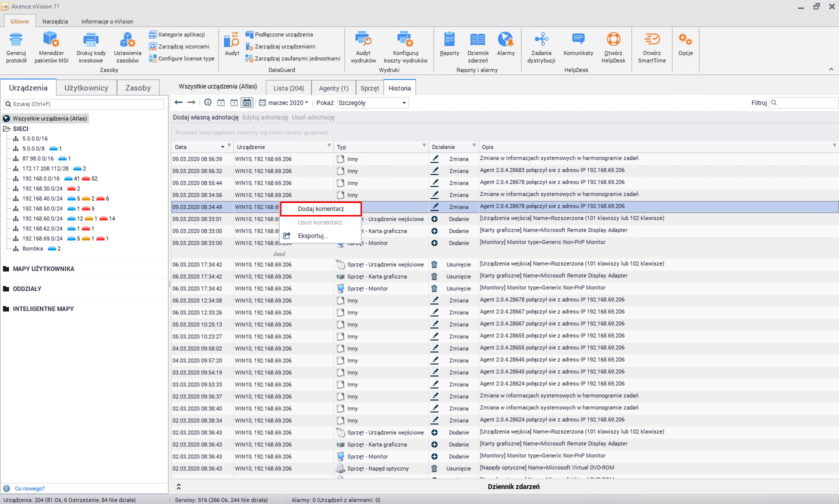
Task: Click Dodaj własną adnotację
Action: pos(205,117)
